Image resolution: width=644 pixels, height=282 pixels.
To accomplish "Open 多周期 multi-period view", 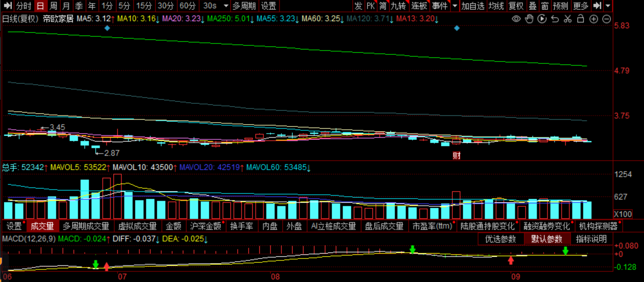I will pyautogui.click(x=244, y=6).
